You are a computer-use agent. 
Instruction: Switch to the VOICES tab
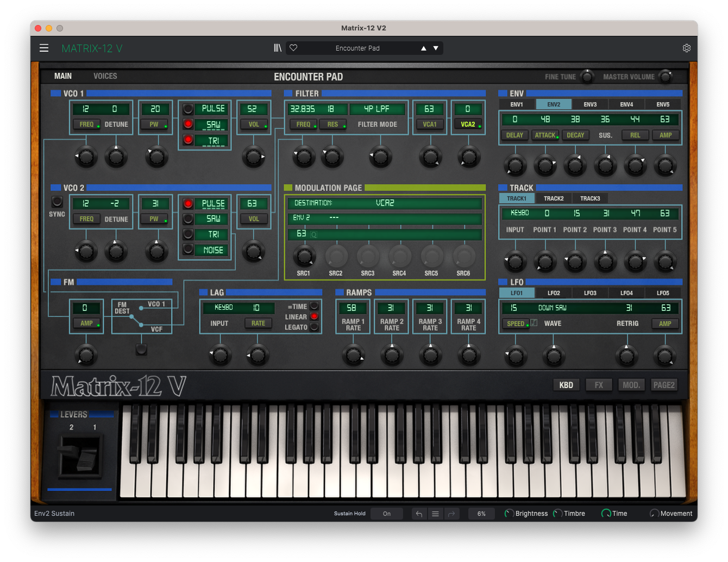105,76
